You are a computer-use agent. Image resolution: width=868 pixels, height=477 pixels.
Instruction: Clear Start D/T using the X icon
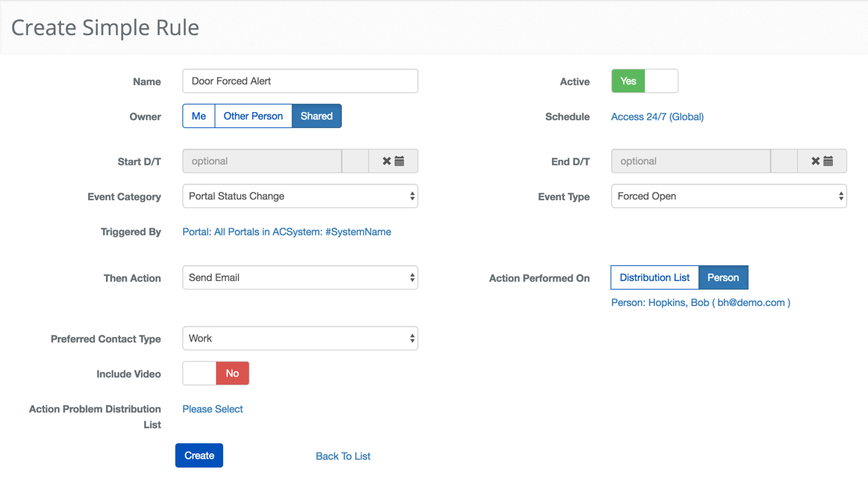pos(386,162)
